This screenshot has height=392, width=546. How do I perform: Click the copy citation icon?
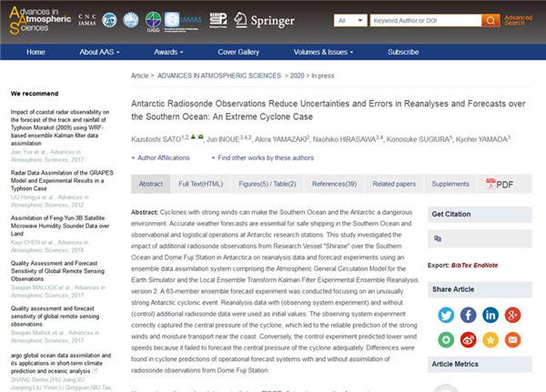pyautogui.click(x=438, y=239)
